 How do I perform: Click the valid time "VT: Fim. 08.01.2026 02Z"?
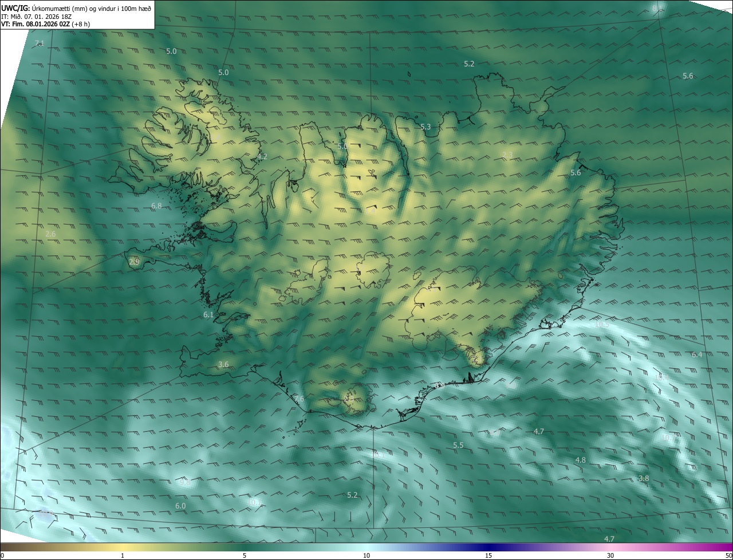(34, 24)
